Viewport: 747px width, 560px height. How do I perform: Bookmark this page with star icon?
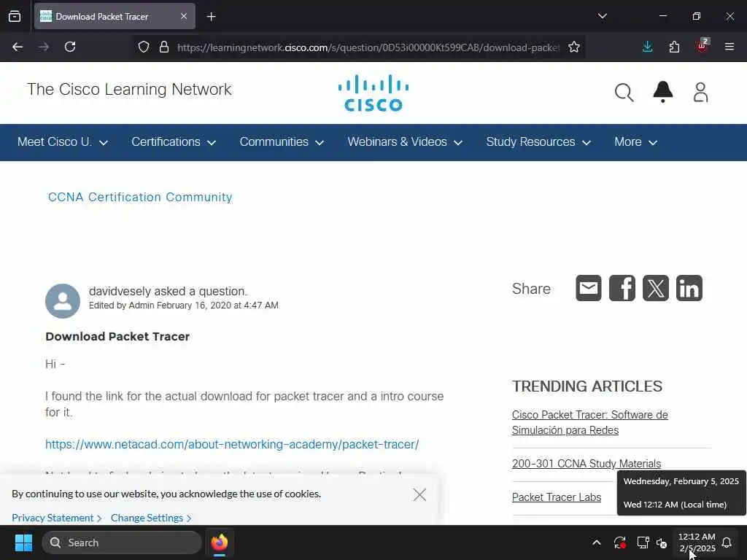[x=574, y=47]
